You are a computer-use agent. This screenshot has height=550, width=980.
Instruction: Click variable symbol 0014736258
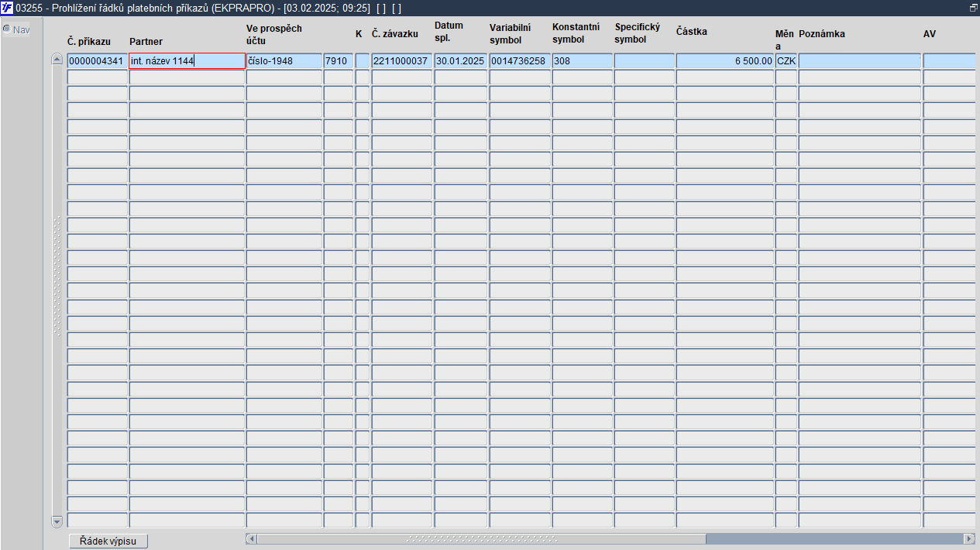point(520,60)
